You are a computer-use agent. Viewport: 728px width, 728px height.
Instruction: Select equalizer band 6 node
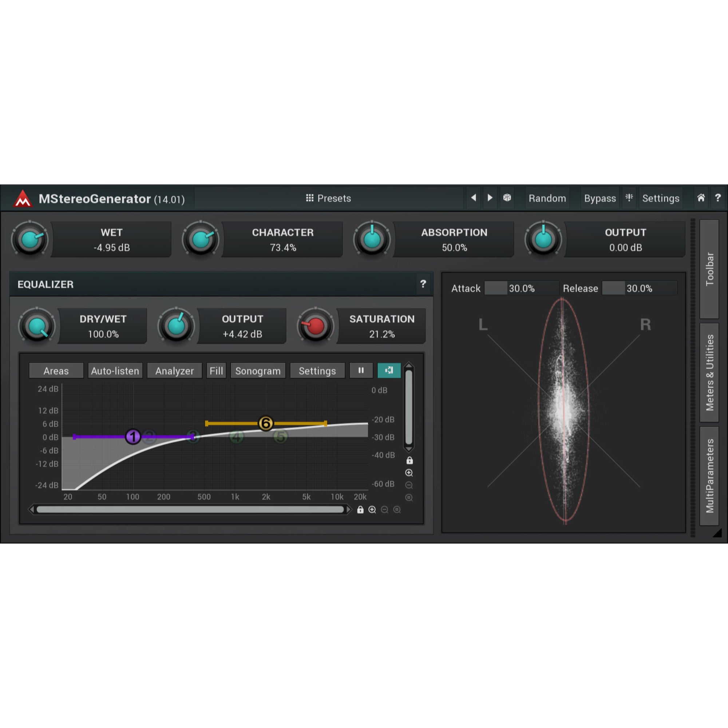(266, 423)
